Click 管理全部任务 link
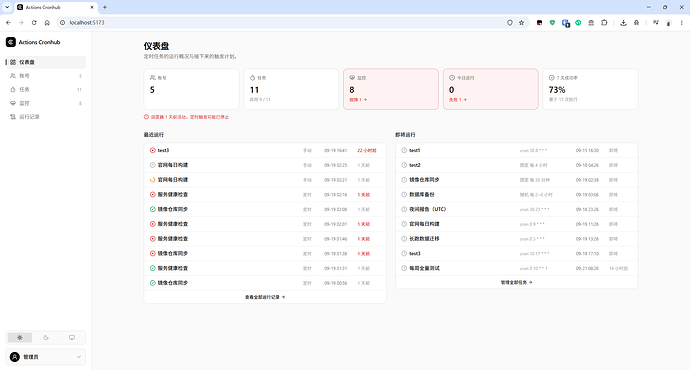The width and height of the screenshot is (690, 370). point(517,282)
